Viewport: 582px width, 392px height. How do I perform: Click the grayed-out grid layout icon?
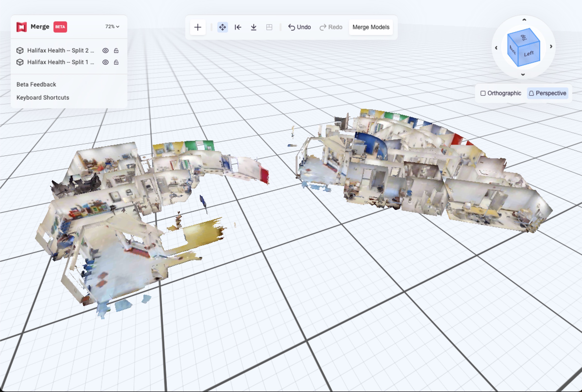tap(269, 27)
